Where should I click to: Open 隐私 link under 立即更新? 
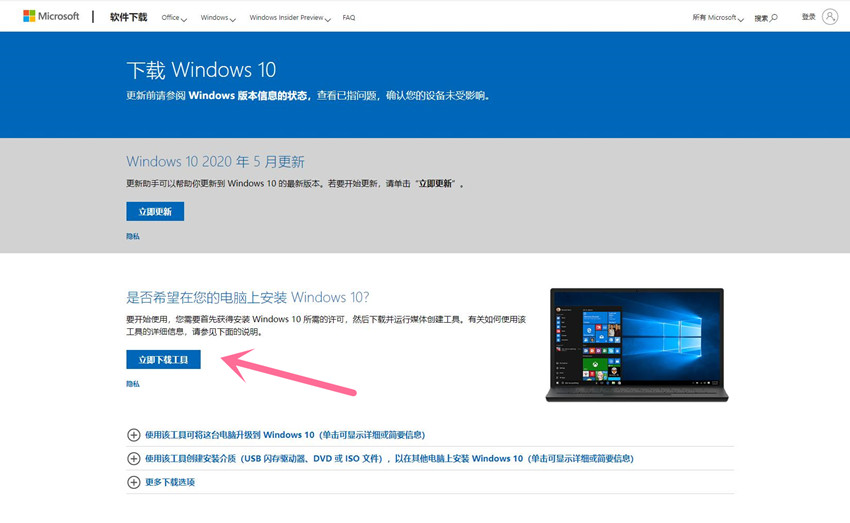click(133, 236)
